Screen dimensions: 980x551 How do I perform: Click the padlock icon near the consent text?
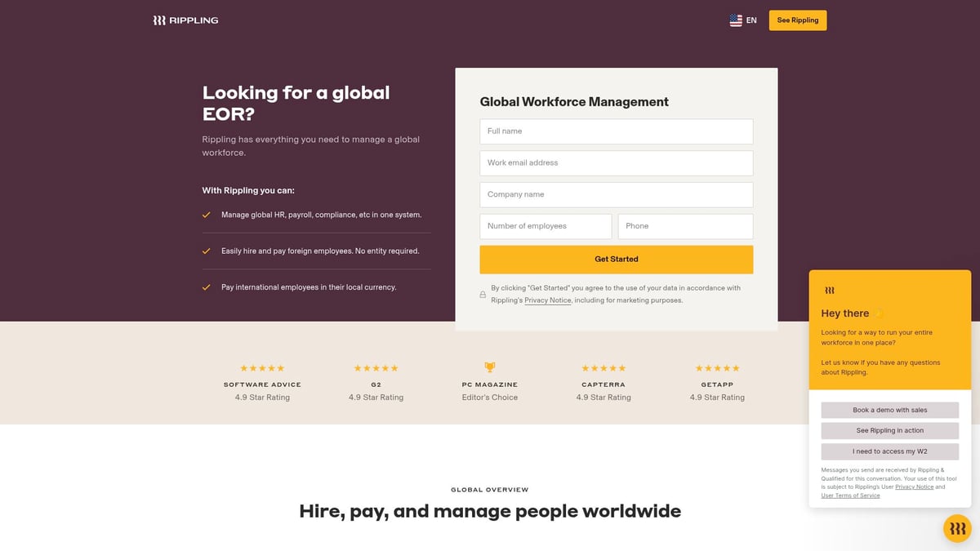(x=482, y=295)
